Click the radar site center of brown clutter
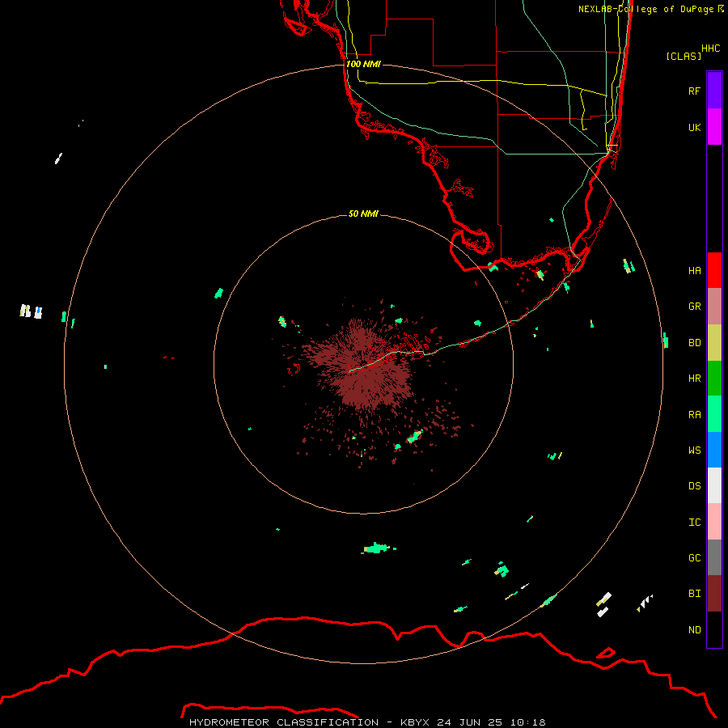 coord(363,364)
